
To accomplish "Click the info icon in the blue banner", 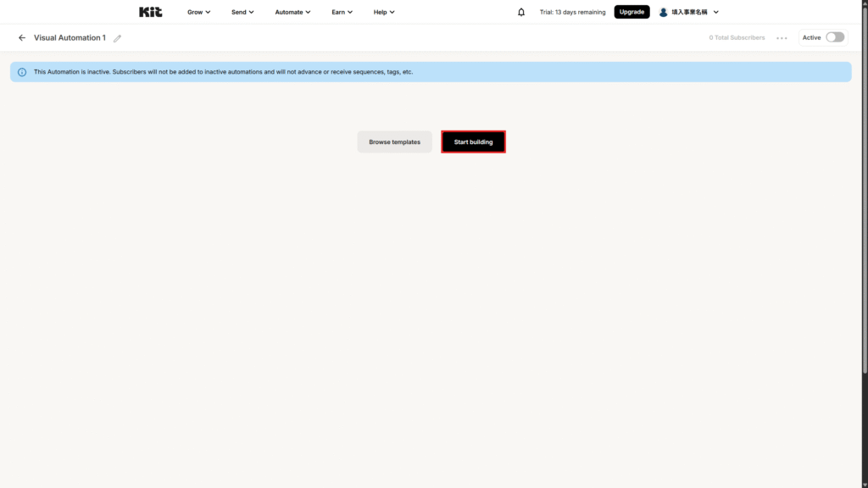I will [x=22, y=72].
